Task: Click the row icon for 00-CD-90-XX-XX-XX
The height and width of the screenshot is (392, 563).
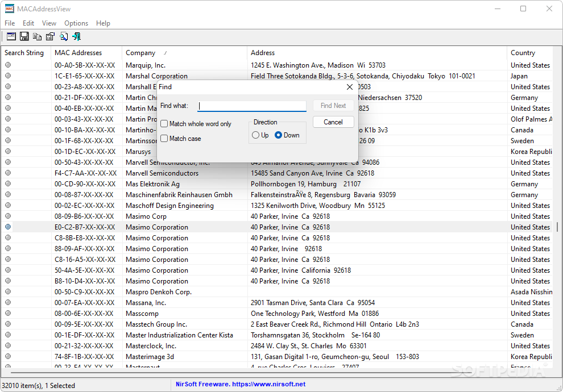Action: (8, 184)
